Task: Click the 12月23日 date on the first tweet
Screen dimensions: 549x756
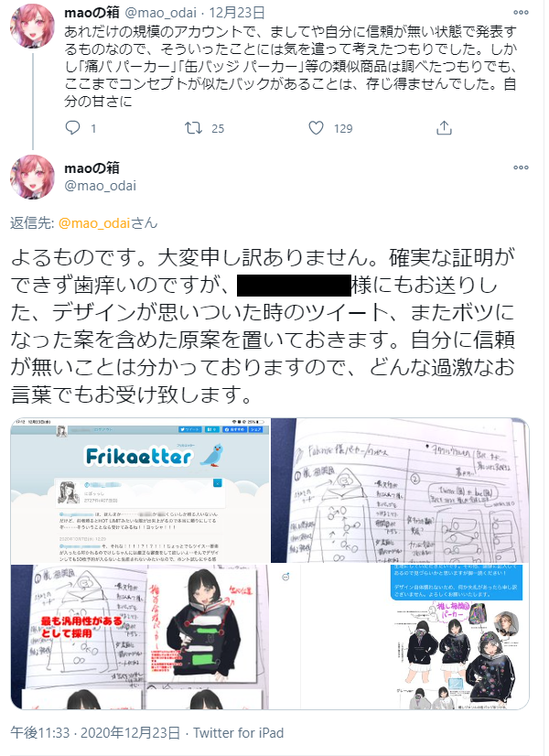Action: pos(237,13)
